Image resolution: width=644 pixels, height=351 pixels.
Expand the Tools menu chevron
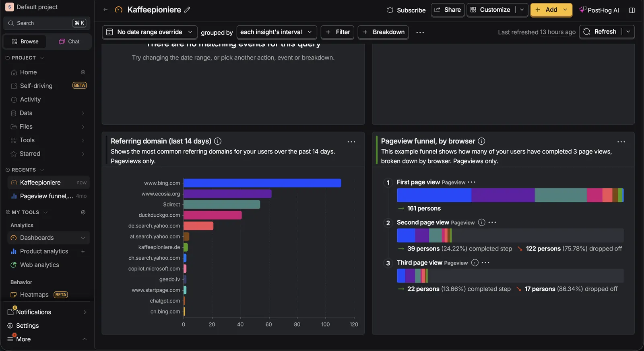point(83,140)
